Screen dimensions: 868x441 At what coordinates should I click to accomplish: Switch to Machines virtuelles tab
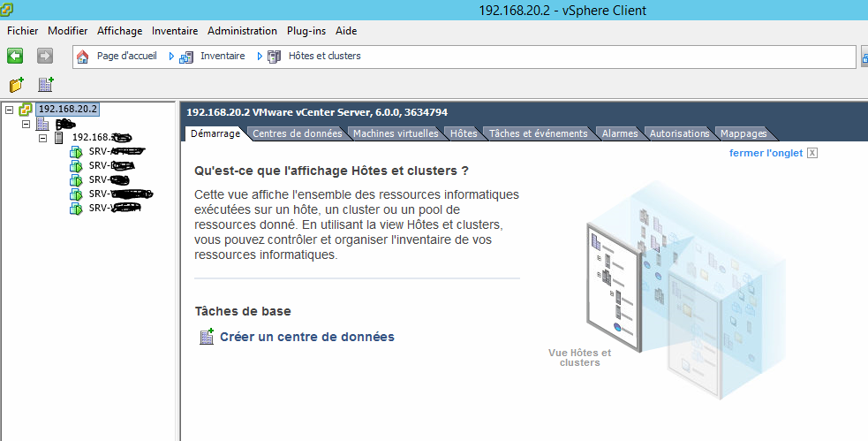point(396,133)
